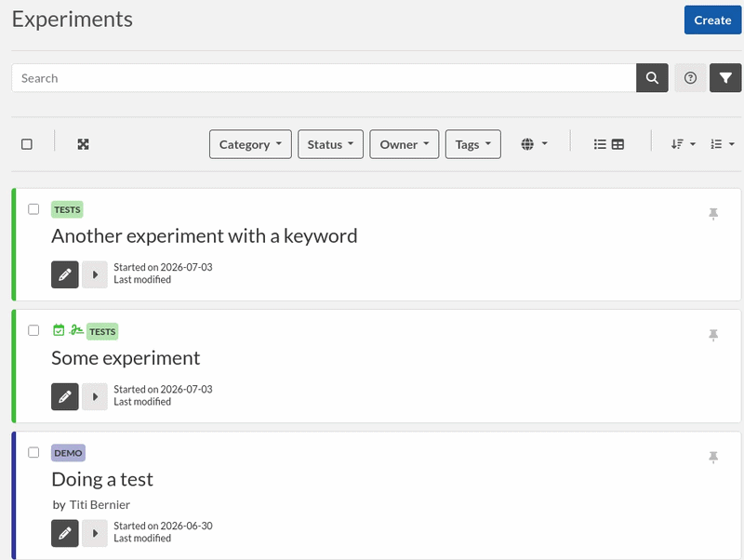Click the signature icon on Some experiment
Screen dimensions: 744x560
[x=76, y=329]
